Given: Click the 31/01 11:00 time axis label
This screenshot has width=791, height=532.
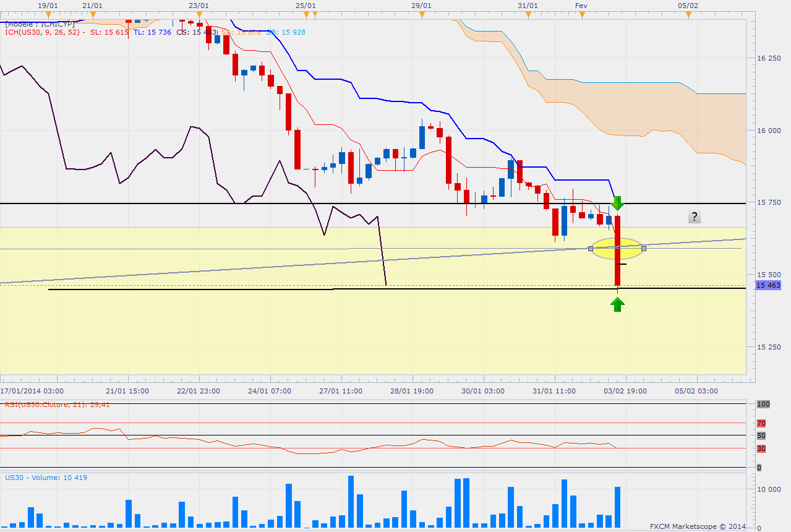Looking at the screenshot, I should tap(554, 391).
